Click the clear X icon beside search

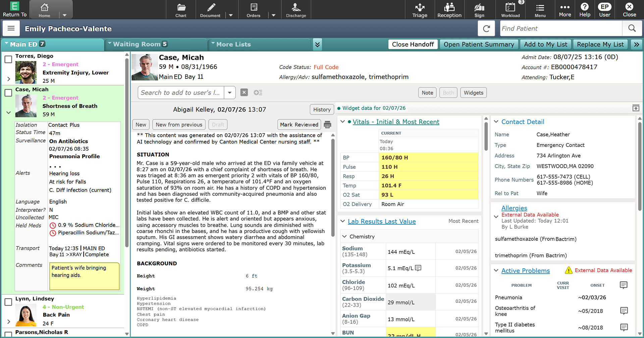pos(244,93)
